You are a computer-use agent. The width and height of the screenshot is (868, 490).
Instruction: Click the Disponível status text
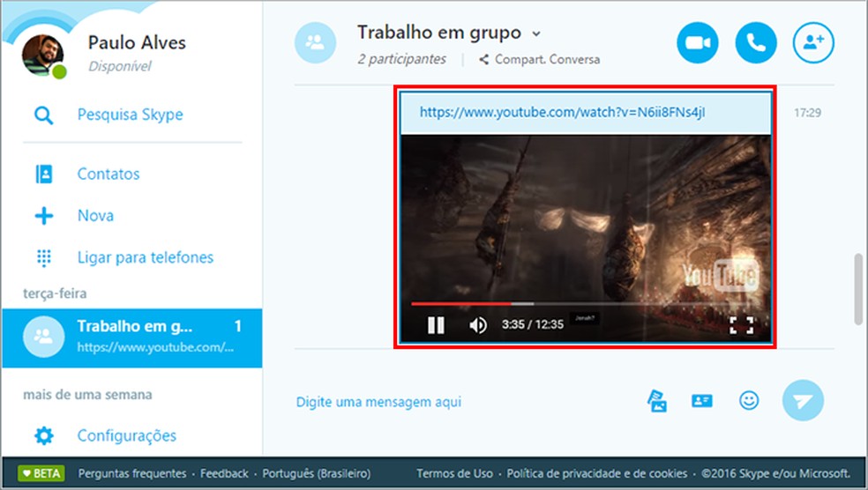click(x=120, y=66)
